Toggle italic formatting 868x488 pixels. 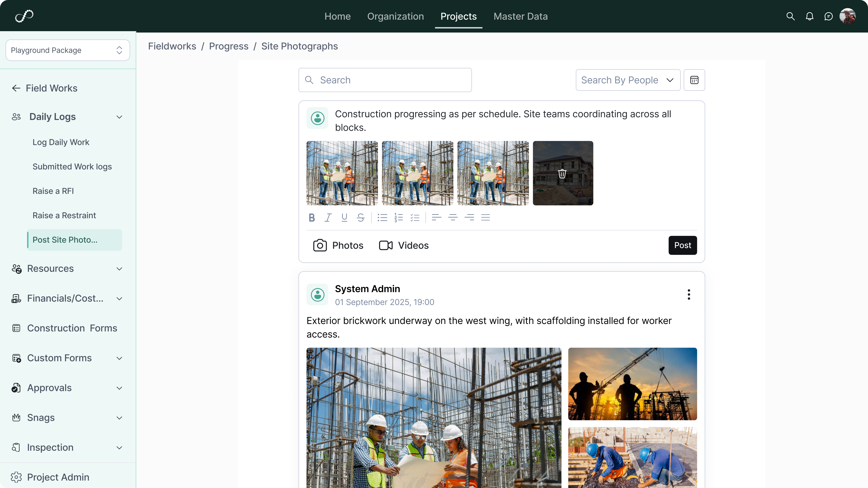[328, 218]
